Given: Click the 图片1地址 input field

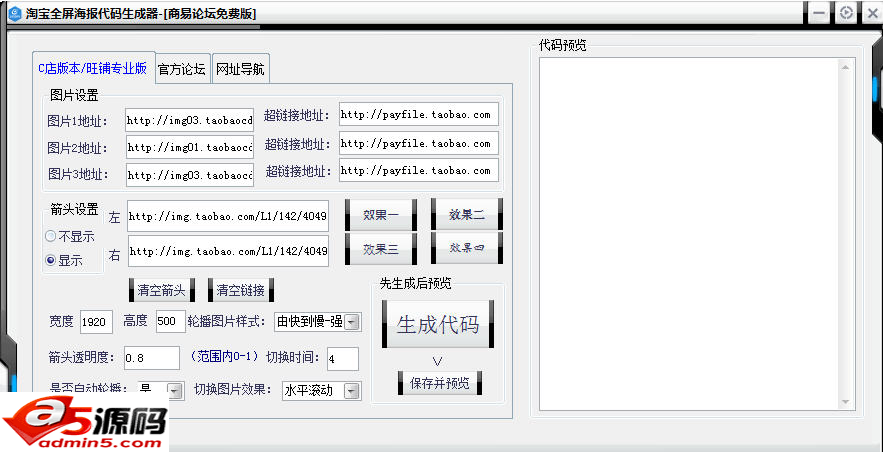Looking at the screenshot, I should pos(190,120).
